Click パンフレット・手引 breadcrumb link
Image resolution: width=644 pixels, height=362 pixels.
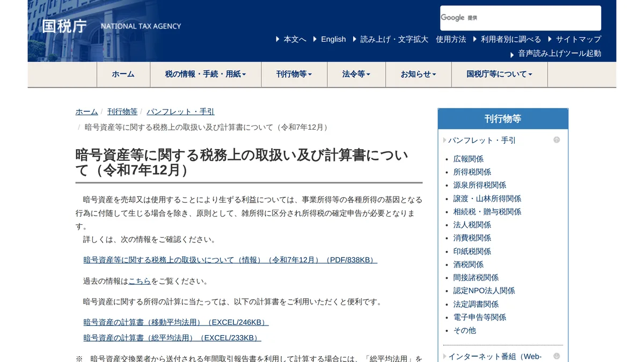point(180,112)
